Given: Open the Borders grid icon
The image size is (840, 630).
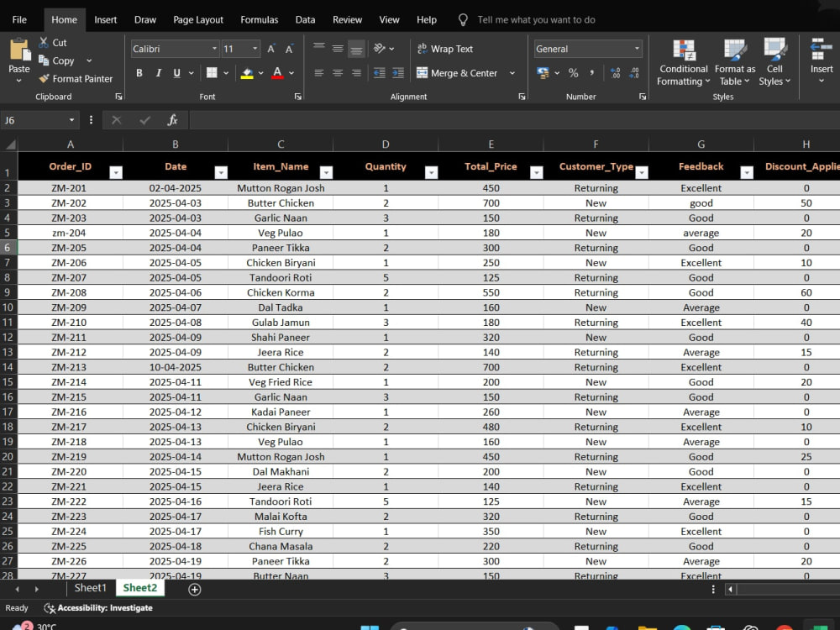Looking at the screenshot, I should click(212, 73).
